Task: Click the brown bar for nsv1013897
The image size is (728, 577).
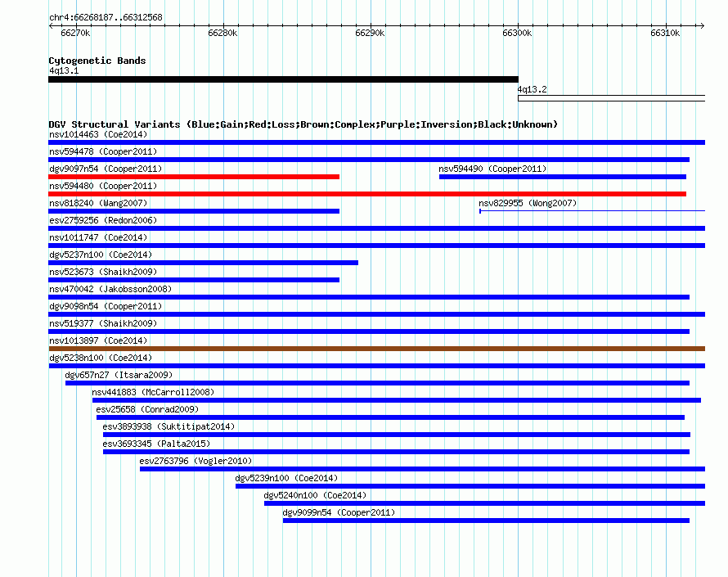Action: (x=377, y=349)
